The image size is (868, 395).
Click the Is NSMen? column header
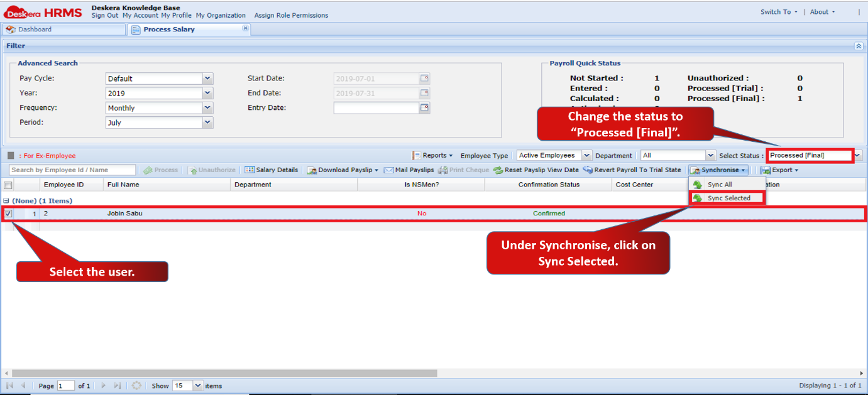pos(421,185)
